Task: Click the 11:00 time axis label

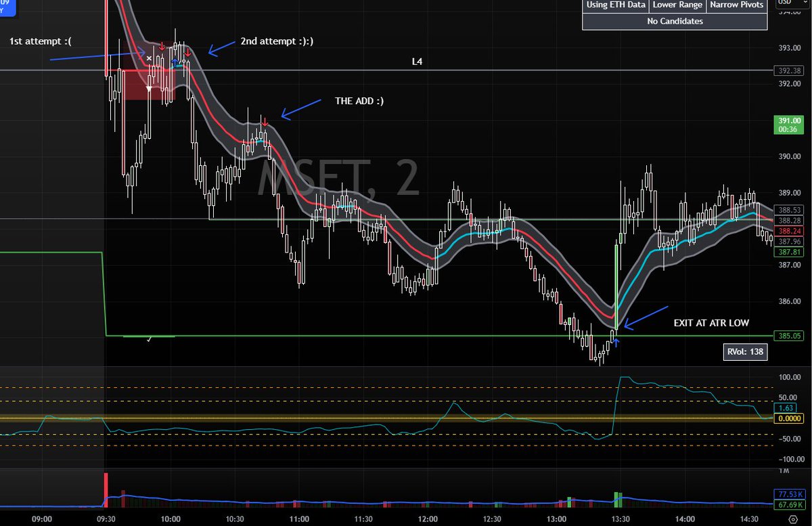Action: click(x=299, y=518)
